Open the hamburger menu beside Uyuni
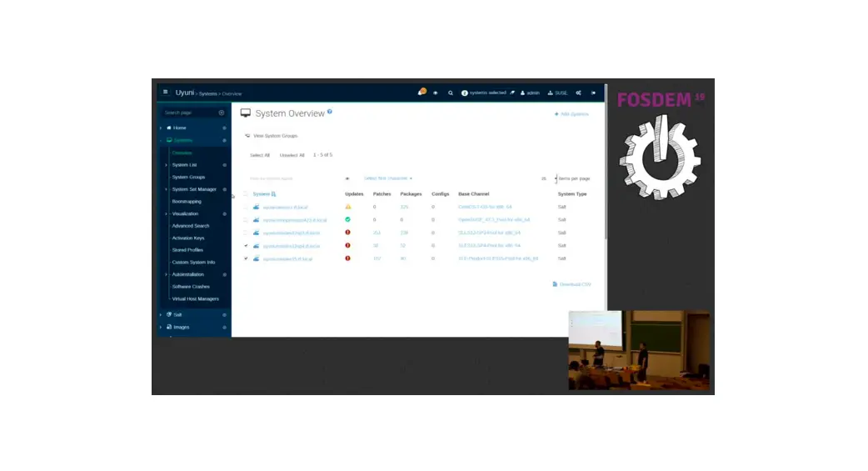Image resolution: width=868 pixels, height=471 pixels. tap(165, 92)
